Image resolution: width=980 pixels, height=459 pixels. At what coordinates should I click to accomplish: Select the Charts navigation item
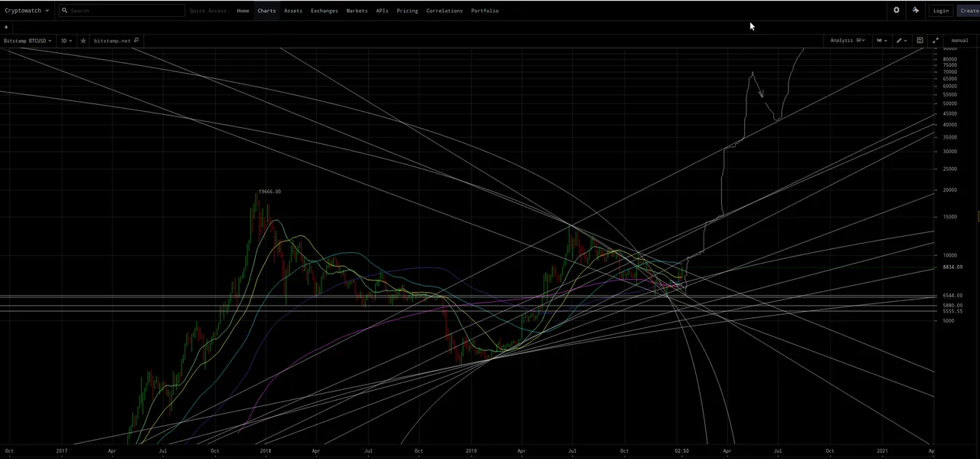tap(266, 11)
